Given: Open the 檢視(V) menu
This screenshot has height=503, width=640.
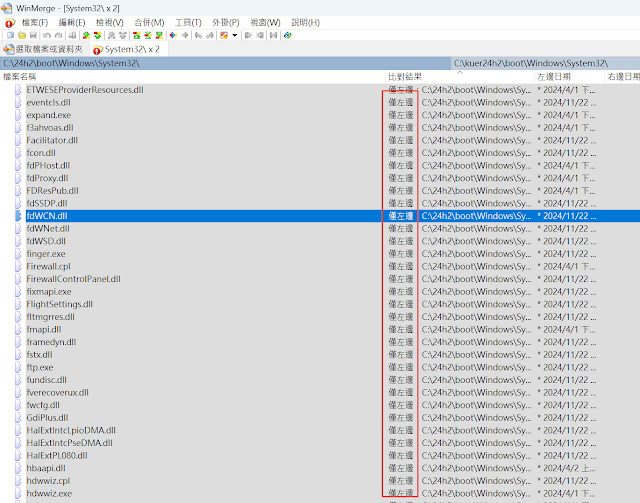Looking at the screenshot, I should coord(109,23).
